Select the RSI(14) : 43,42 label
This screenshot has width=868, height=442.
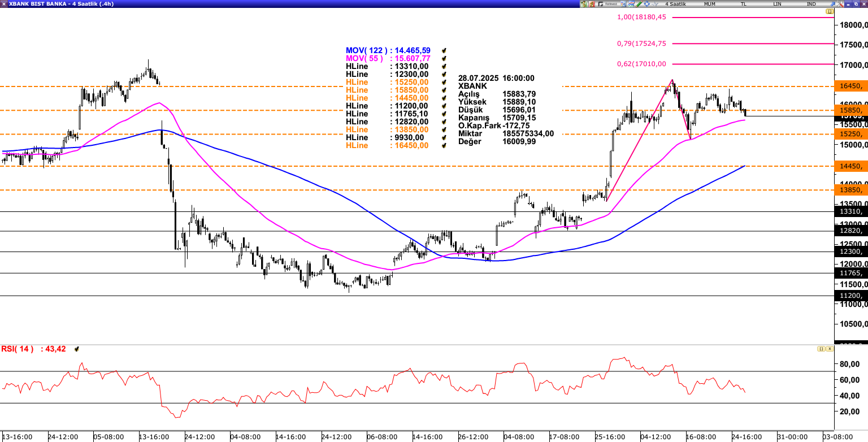point(33,349)
